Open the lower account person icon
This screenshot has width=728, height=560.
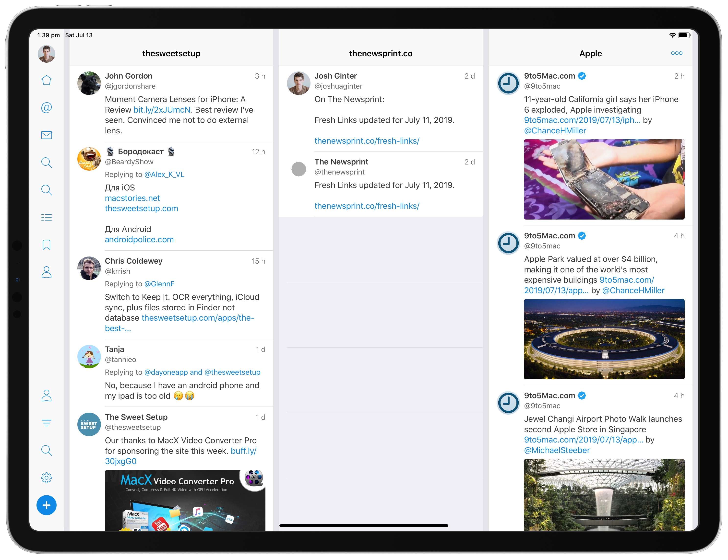[46, 396]
